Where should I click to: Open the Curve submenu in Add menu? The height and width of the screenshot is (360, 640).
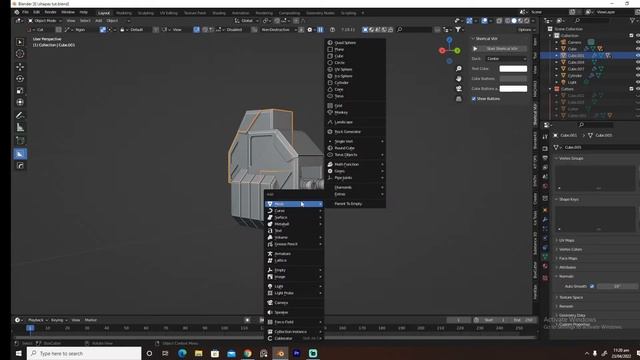click(294, 211)
